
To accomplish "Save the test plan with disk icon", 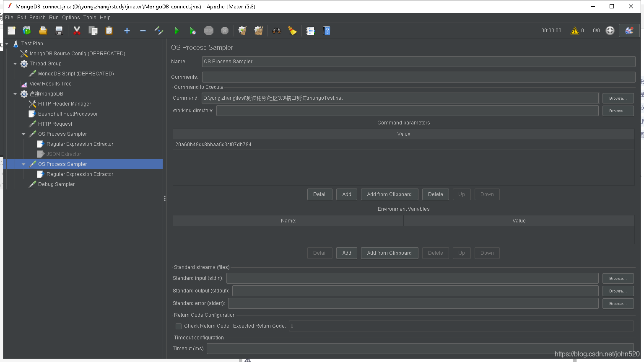I will [x=59, y=31].
